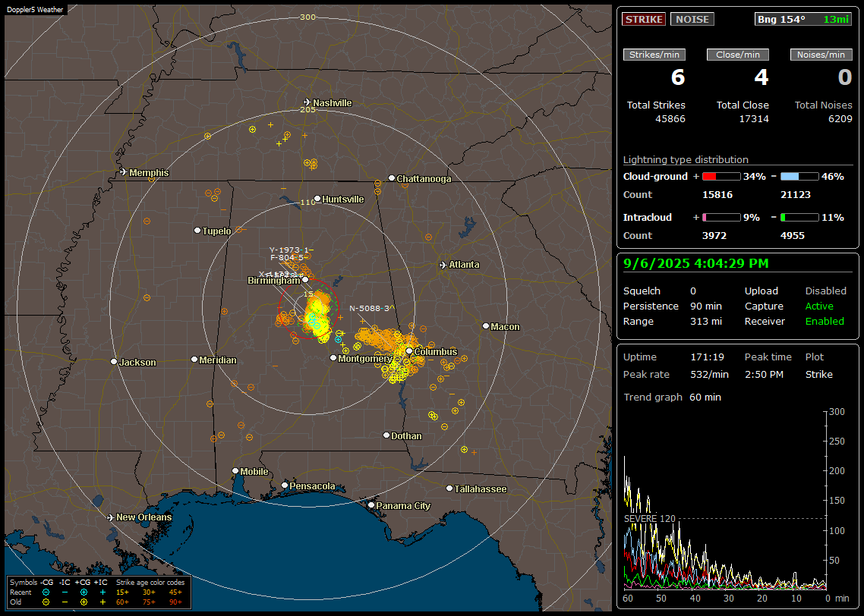This screenshot has height=616, width=864.
Task: Click the Birmingham city marker dot
Action: (305, 280)
